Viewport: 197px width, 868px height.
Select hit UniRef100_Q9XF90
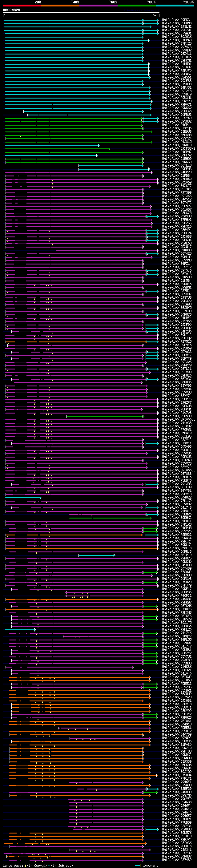click(x=177, y=325)
